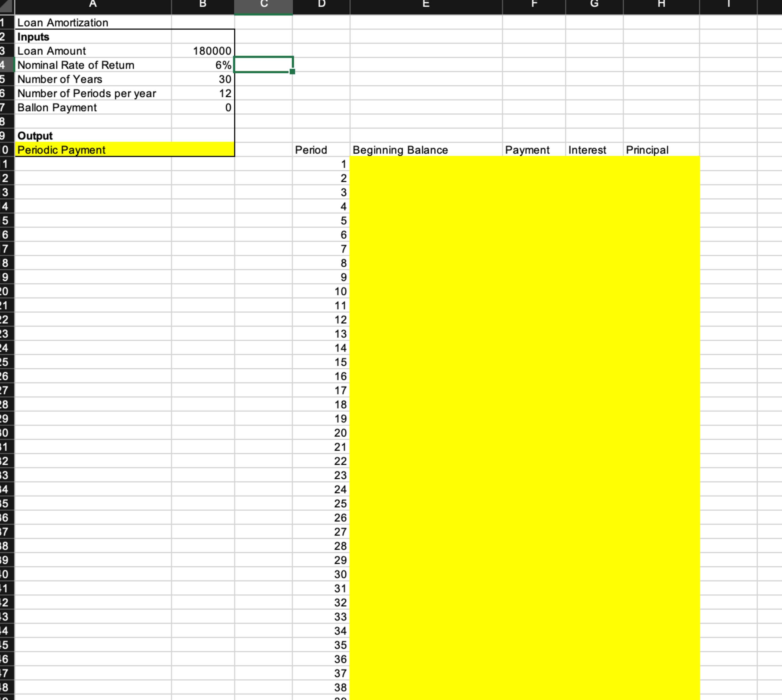Select the period 38 cell
The image size is (782, 700).
tap(321, 687)
